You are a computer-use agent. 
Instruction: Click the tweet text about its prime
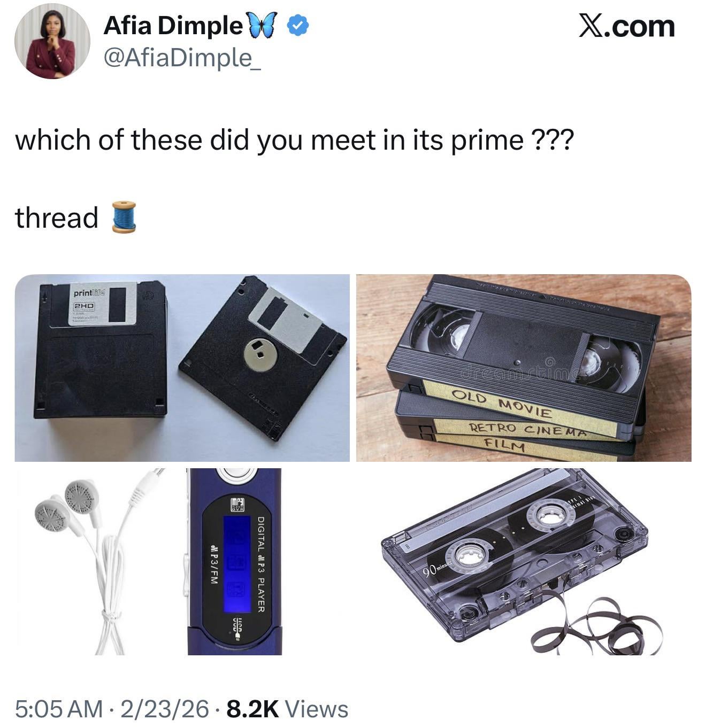point(294,141)
